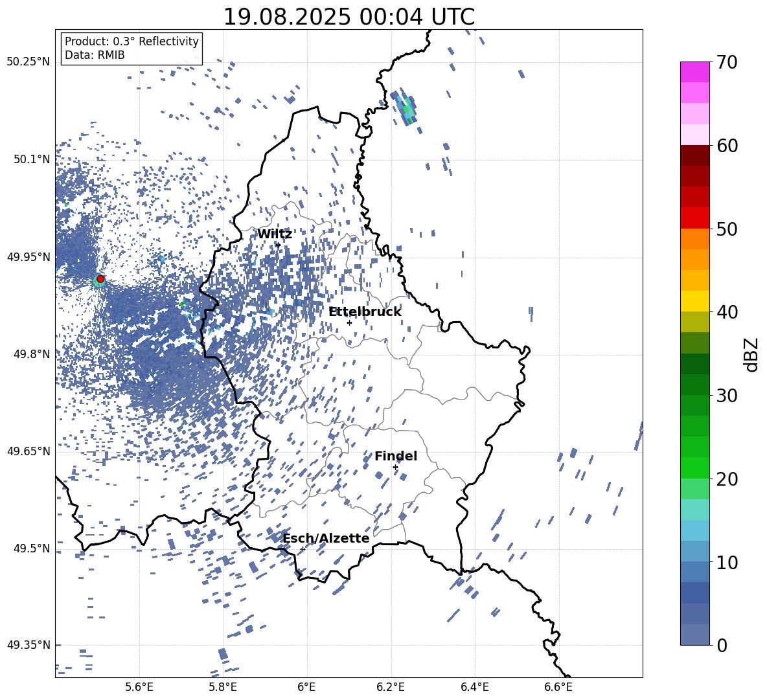Click the 5.6°E longitude tick label
Screen dimensions: 767x700
pos(139,687)
